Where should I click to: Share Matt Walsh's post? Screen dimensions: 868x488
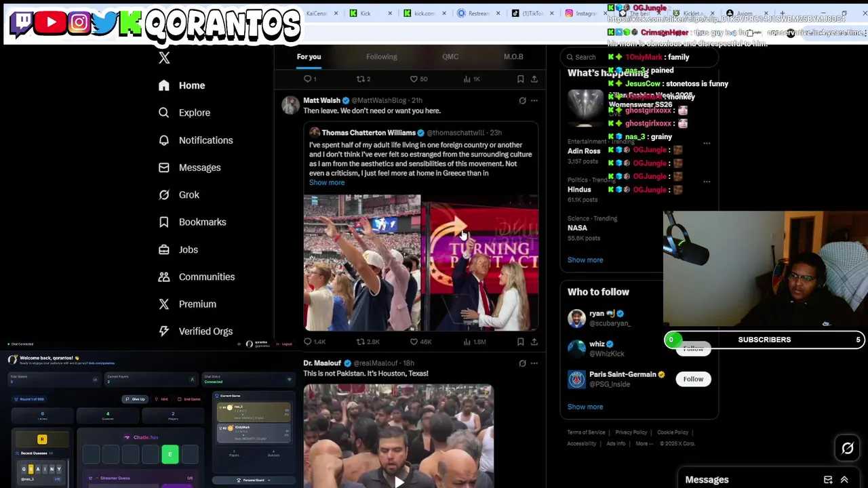[534, 342]
